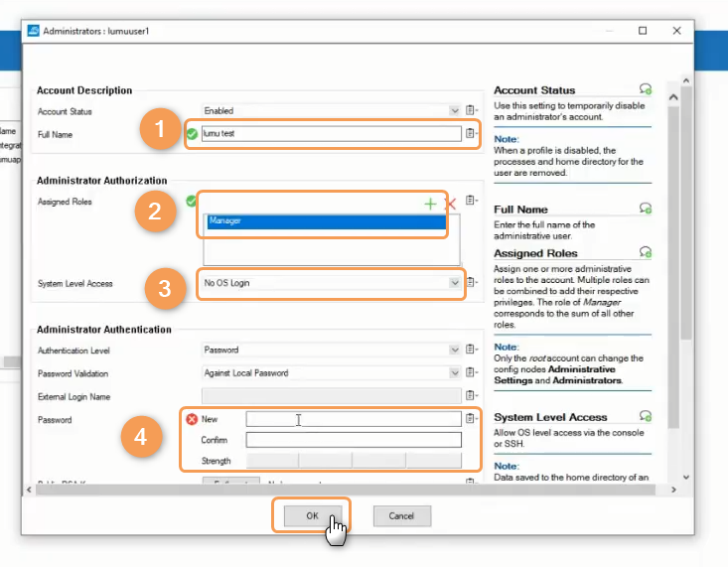This screenshot has height=567, width=728.
Task: Open options icon beside Authentication Level
Action: pyautogui.click(x=472, y=351)
